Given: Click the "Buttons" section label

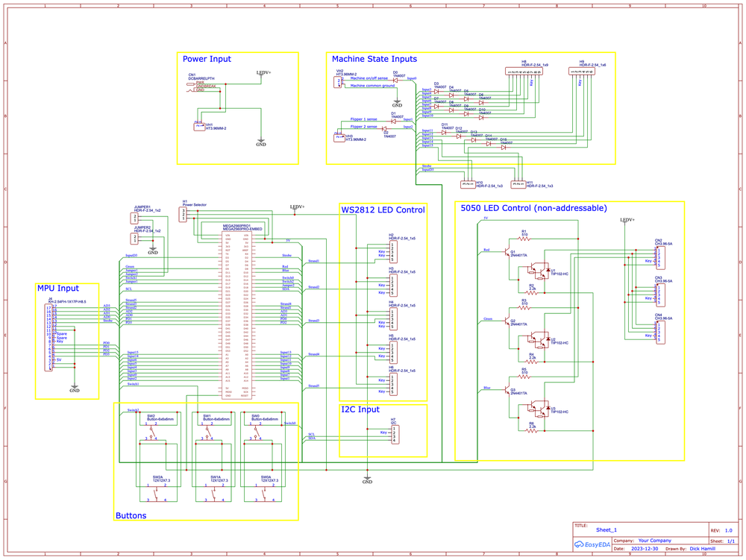Looking at the screenshot, I should [131, 515].
